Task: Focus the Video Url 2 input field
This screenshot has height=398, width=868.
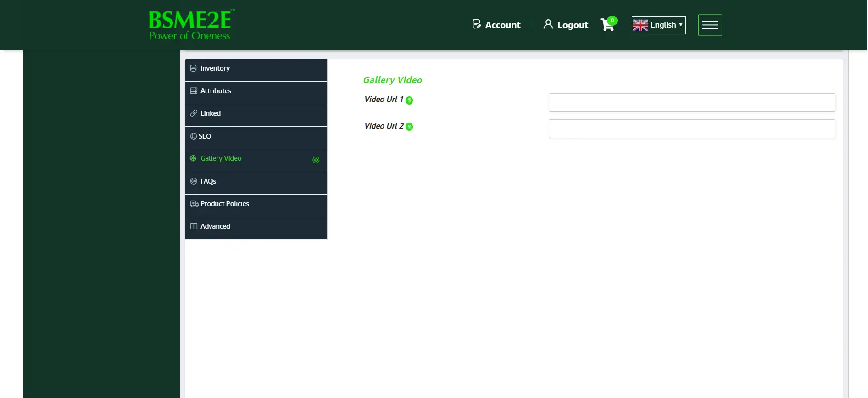Action: pyautogui.click(x=692, y=129)
